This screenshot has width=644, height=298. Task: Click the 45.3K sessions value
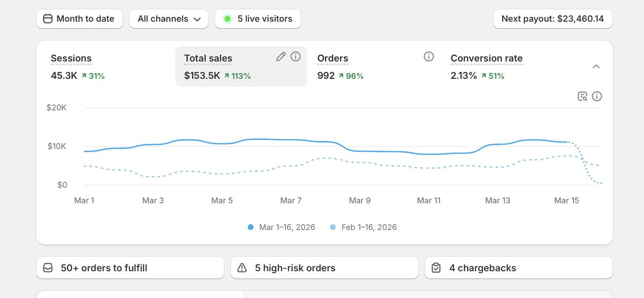(64, 76)
